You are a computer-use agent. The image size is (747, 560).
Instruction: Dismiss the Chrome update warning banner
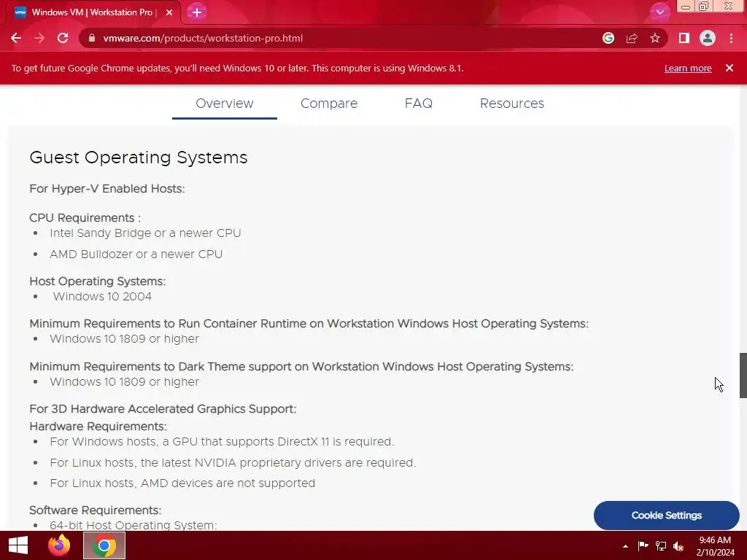click(729, 68)
